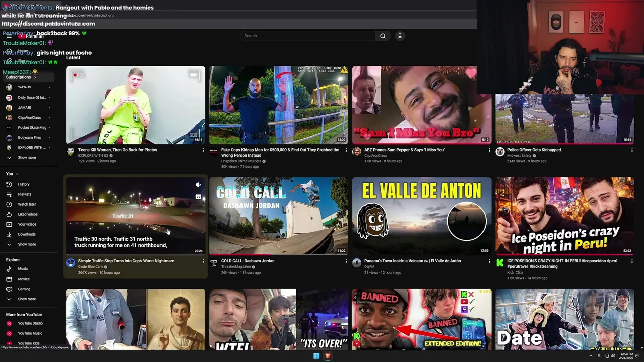
Task: Click the Movies clapperboard icon
Action: tap(9, 279)
